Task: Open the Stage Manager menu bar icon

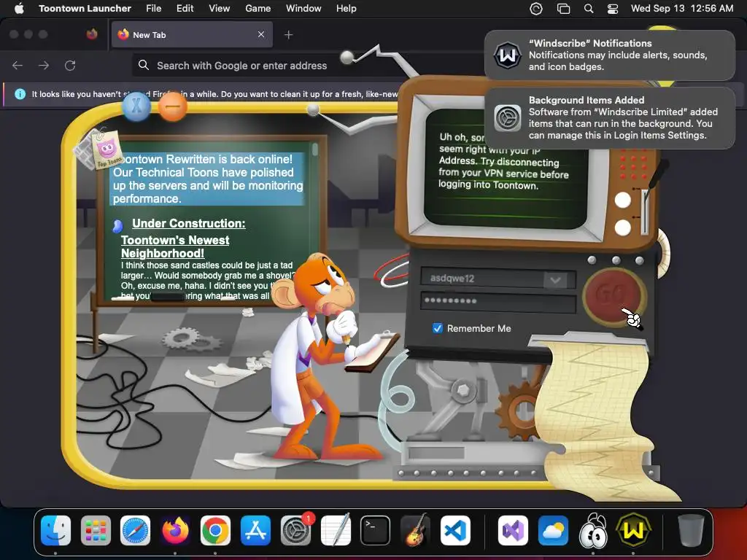Action: coord(564,9)
